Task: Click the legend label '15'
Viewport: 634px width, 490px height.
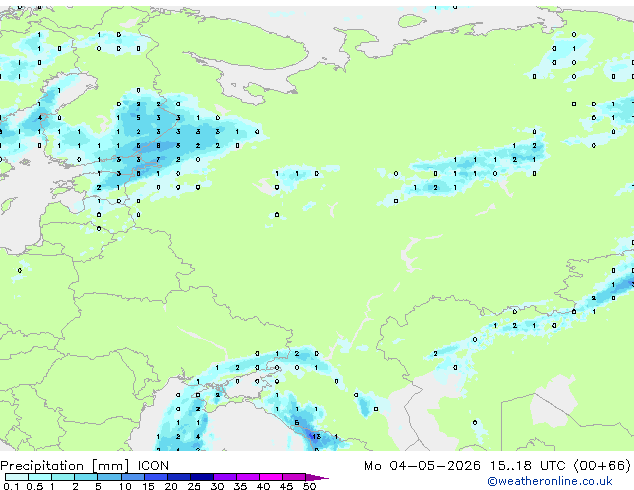Action: pyautogui.click(x=148, y=486)
